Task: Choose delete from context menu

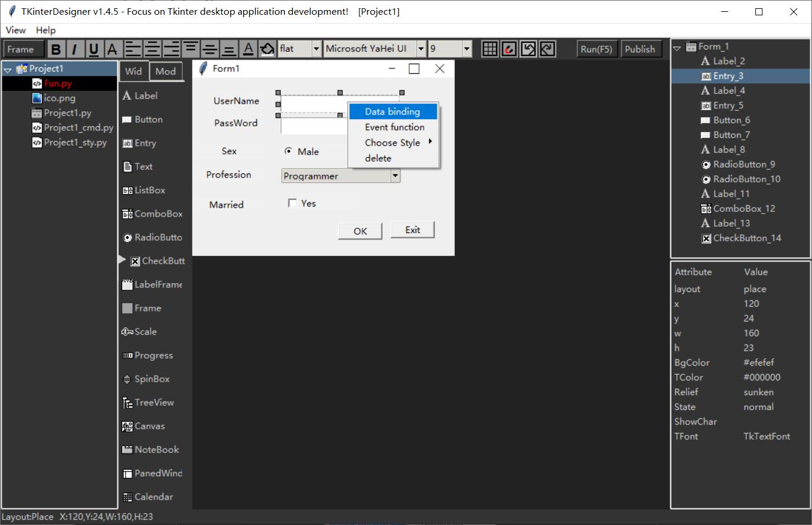Action: 393,158
